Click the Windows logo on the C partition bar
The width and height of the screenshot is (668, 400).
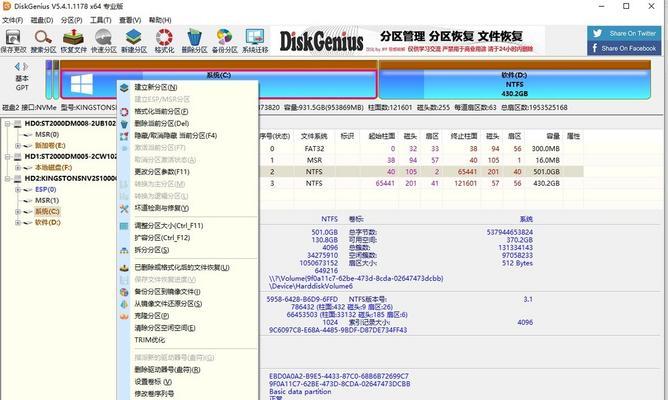81,84
